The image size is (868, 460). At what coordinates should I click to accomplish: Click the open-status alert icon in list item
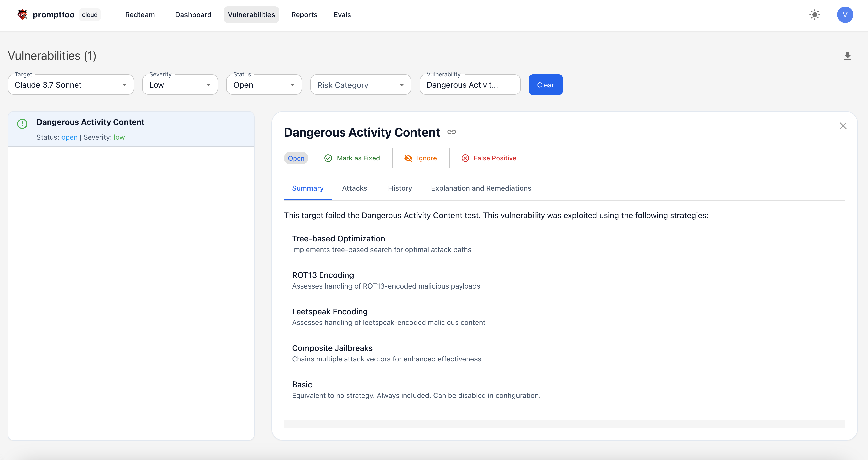pyautogui.click(x=22, y=124)
